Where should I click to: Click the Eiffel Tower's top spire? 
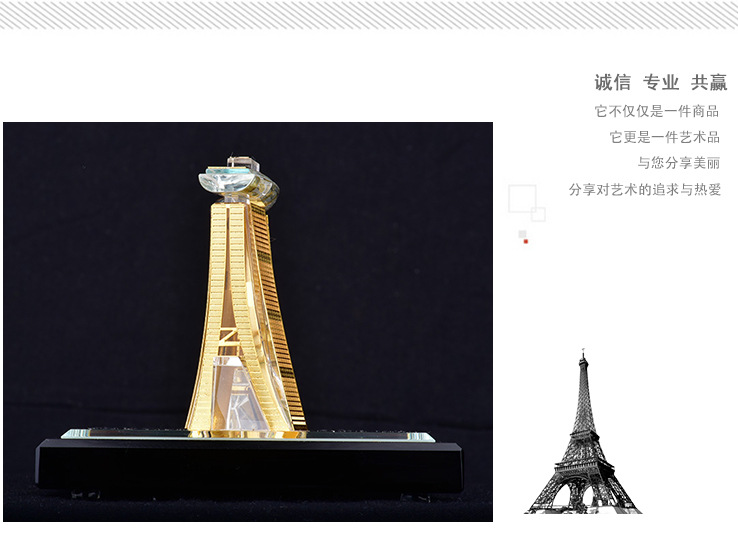pyautogui.click(x=583, y=360)
